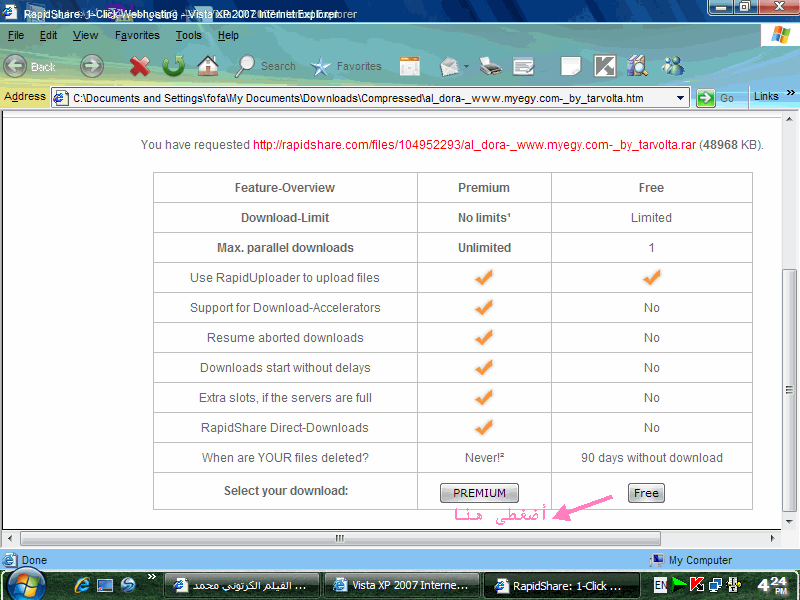Open the Favorites menu
Screen dimensions: 800x600
pos(137,35)
